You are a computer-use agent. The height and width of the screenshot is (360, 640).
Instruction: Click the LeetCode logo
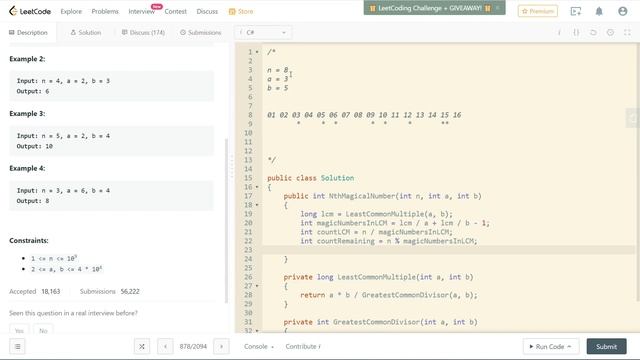click(x=30, y=11)
